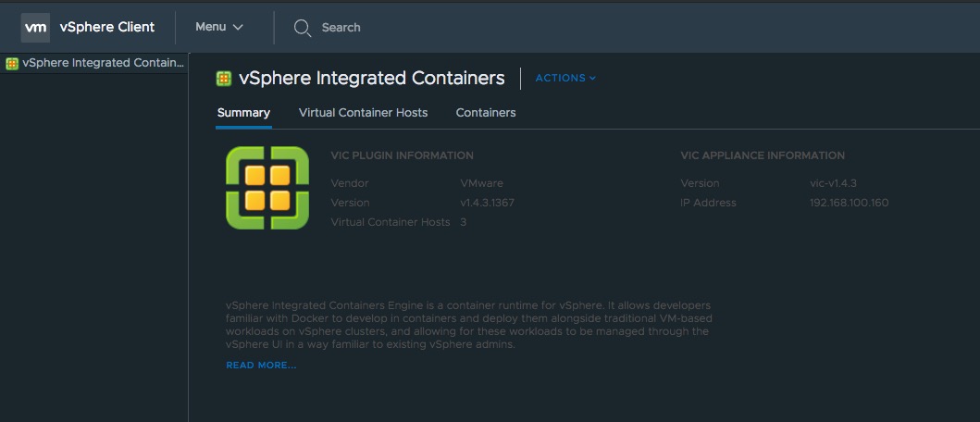The height and width of the screenshot is (422, 980).
Task: Click the large vSphere Integrated Containers logo
Action: 267,188
